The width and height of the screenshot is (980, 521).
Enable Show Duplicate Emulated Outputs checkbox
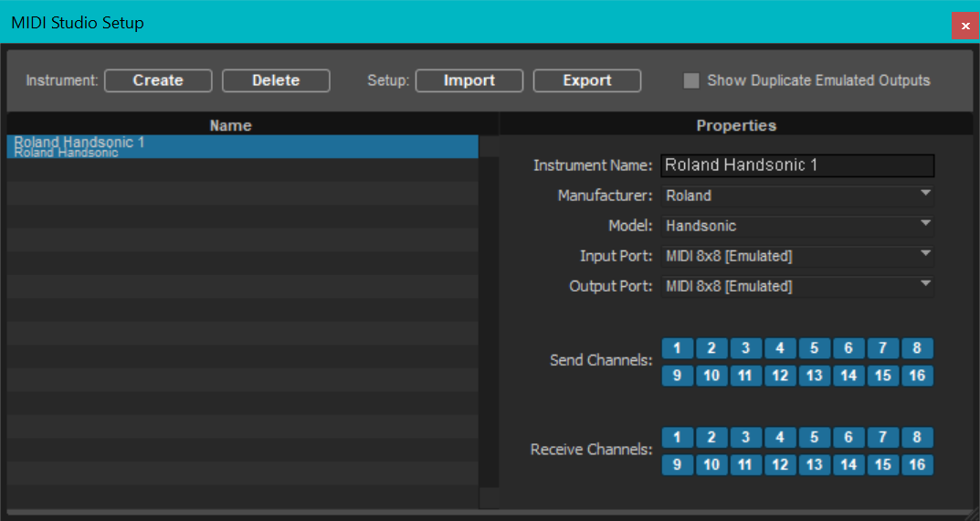(691, 80)
